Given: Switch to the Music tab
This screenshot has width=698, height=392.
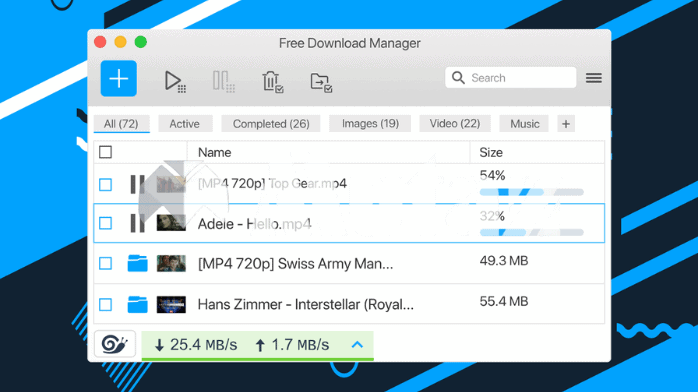Looking at the screenshot, I should pos(524,124).
